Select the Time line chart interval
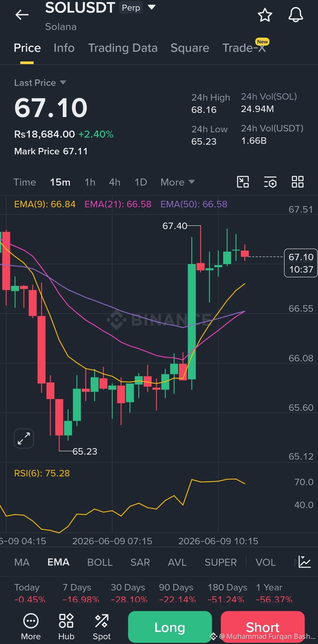This screenshot has width=318, height=644. point(25,182)
